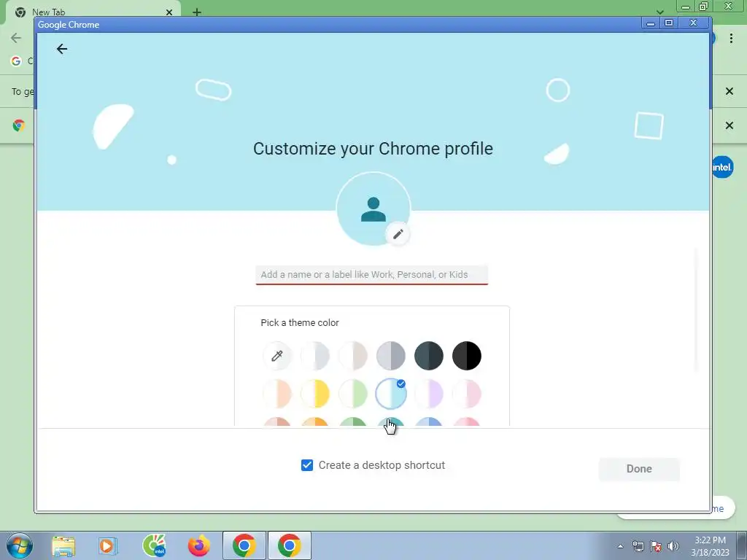Switch to the second Chrome taskbar window
This screenshot has height=560, width=747.
point(289,545)
